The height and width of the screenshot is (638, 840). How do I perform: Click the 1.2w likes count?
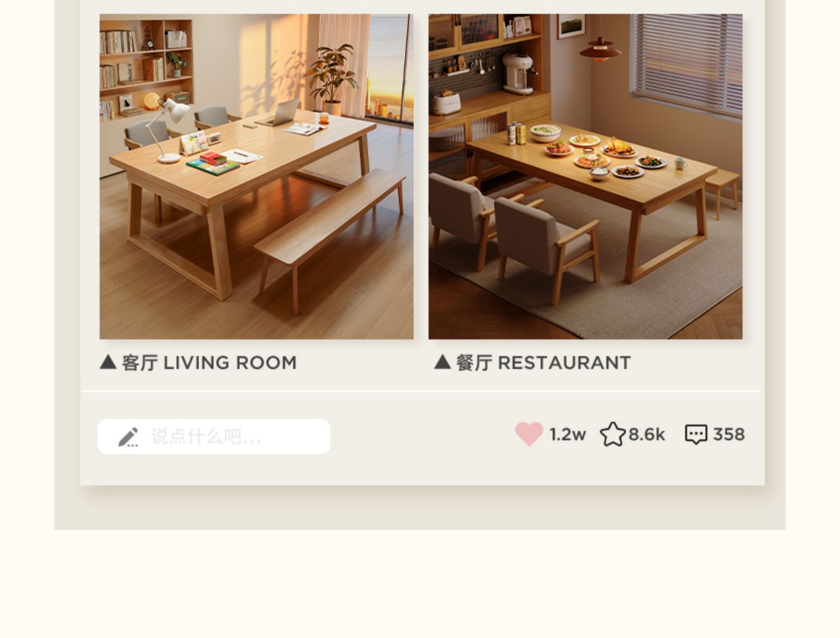click(567, 434)
